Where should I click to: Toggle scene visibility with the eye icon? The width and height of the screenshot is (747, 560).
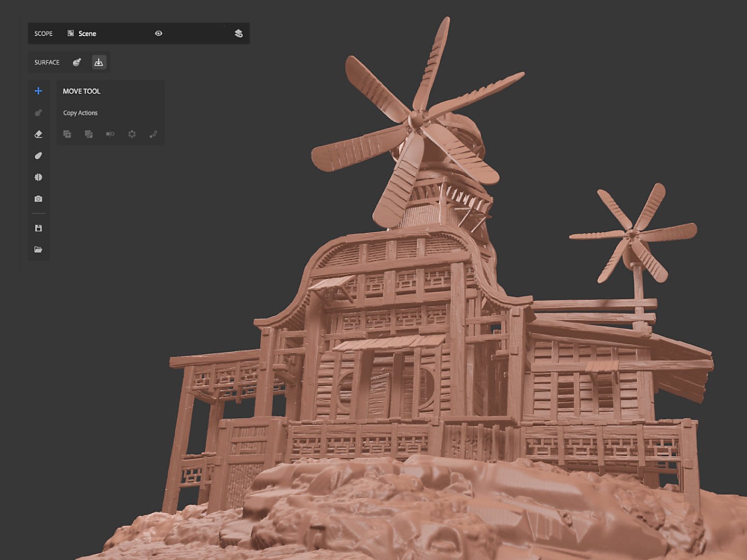click(159, 33)
